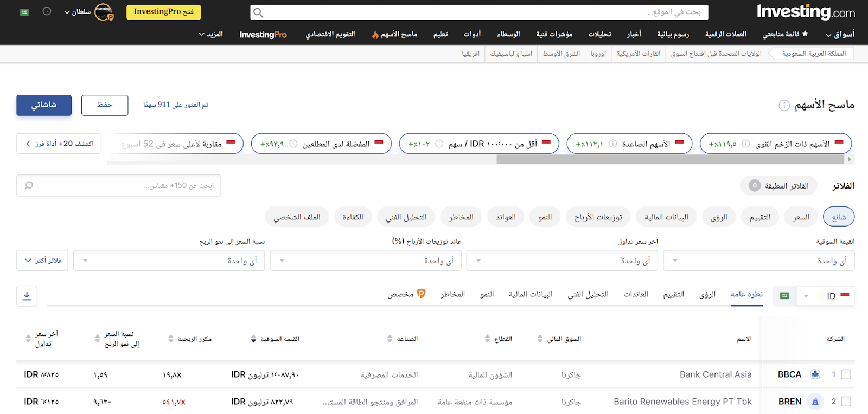
Task: Click the فتح InvestingPro button
Action: coord(164,12)
